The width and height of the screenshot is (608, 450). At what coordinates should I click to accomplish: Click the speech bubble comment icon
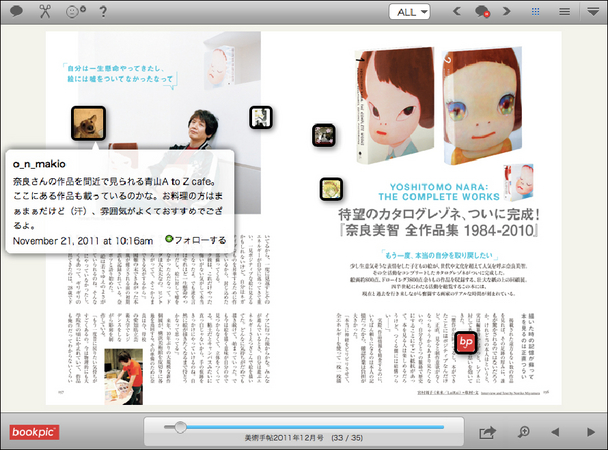pos(16,11)
